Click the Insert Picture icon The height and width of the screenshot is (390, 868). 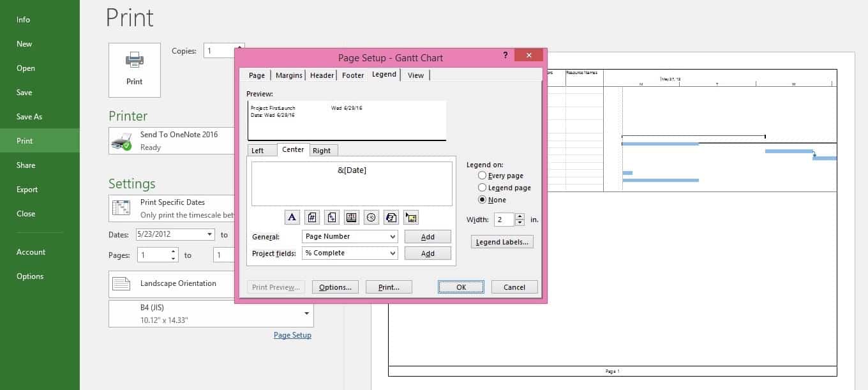(x=410, y=218)
